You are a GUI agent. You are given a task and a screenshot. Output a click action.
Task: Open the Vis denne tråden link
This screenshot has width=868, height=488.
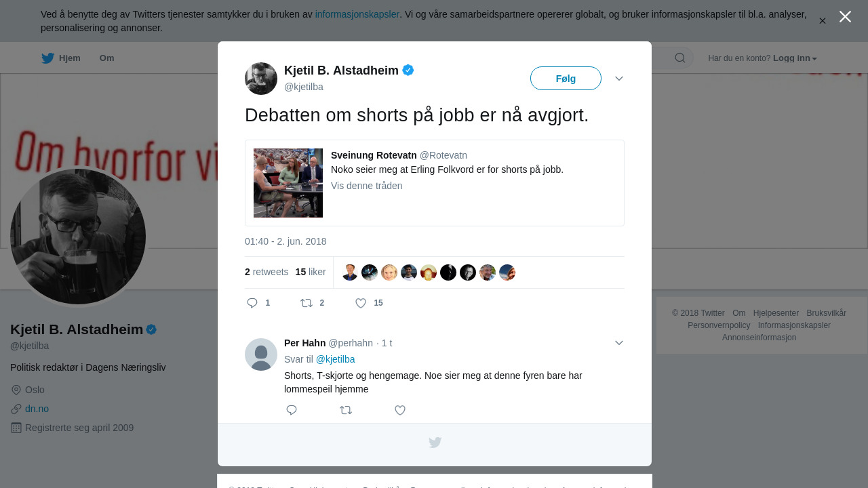coord(367,186)
